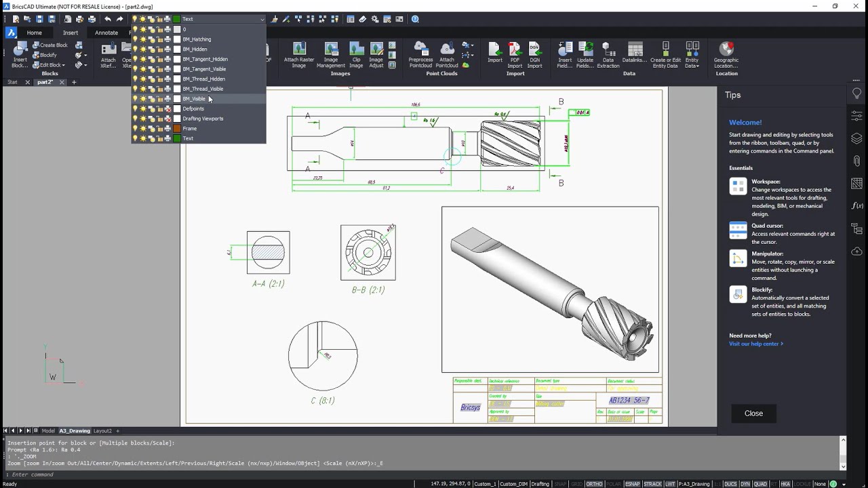Open Custom_1 text style selector in status bar
Image resolution: width=868 pixels, height=488 pixels.
click(x=485, y=484)
